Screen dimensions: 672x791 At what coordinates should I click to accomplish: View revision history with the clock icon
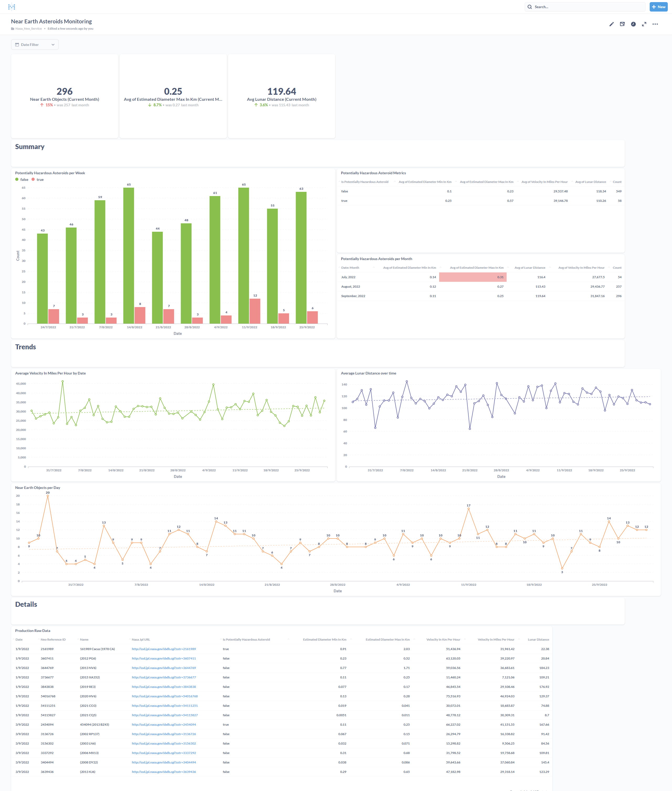[x=633, y=24]
